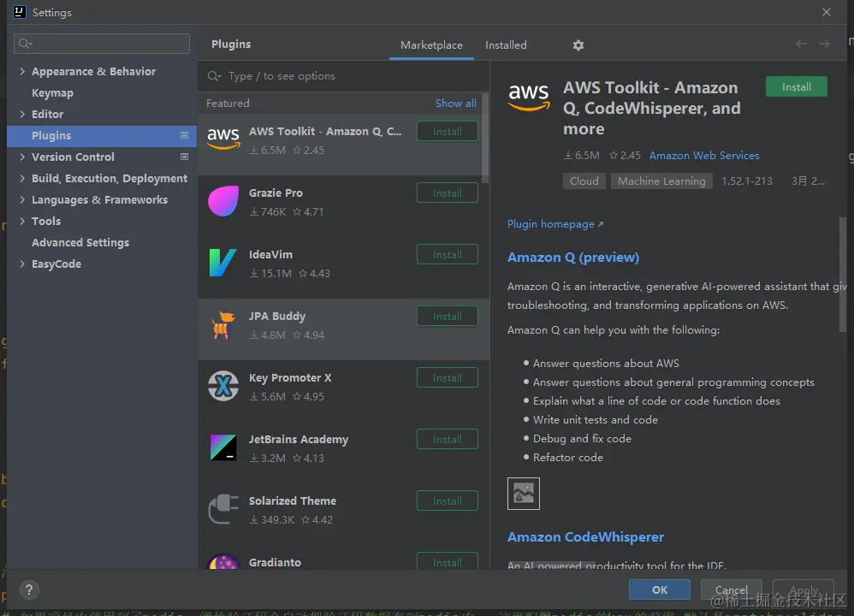Click the Amazon CodeWhisperer heading link

[585, 537]
